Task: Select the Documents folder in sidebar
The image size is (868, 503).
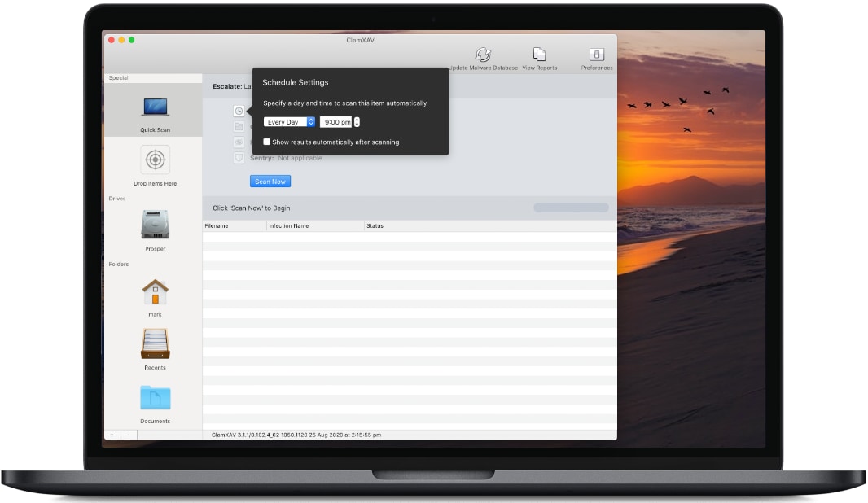Action: point(155,398)
